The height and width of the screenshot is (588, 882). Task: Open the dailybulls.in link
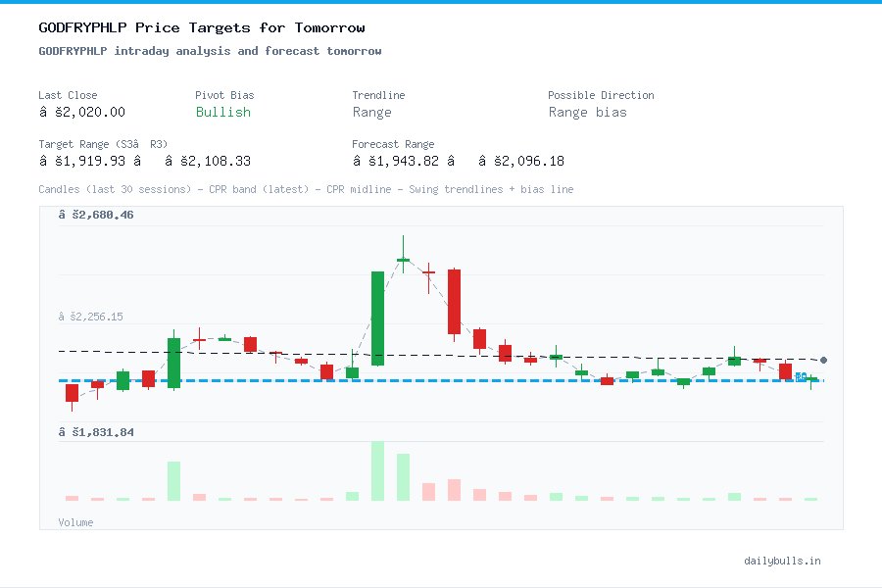[783, 561]
